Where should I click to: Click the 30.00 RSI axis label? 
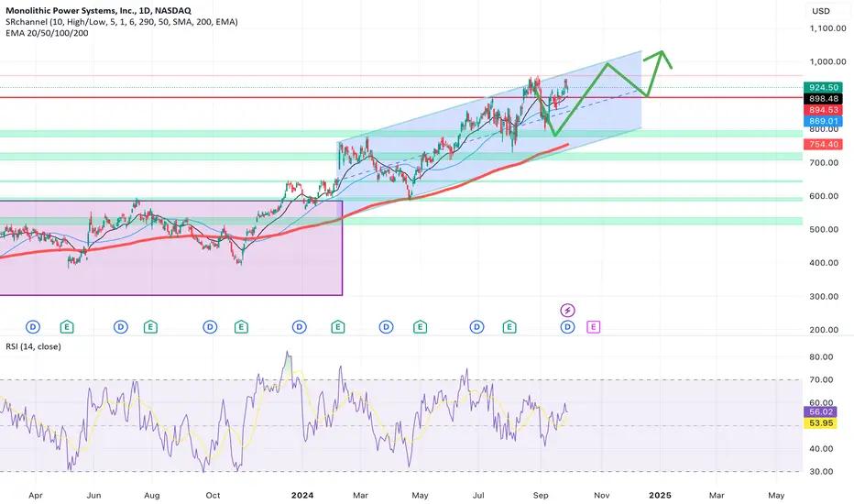pyautogui.click(x=821, y=472)
